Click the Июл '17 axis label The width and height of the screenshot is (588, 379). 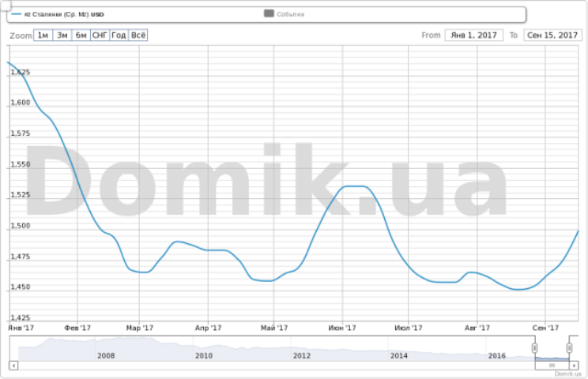coord(409,328)
